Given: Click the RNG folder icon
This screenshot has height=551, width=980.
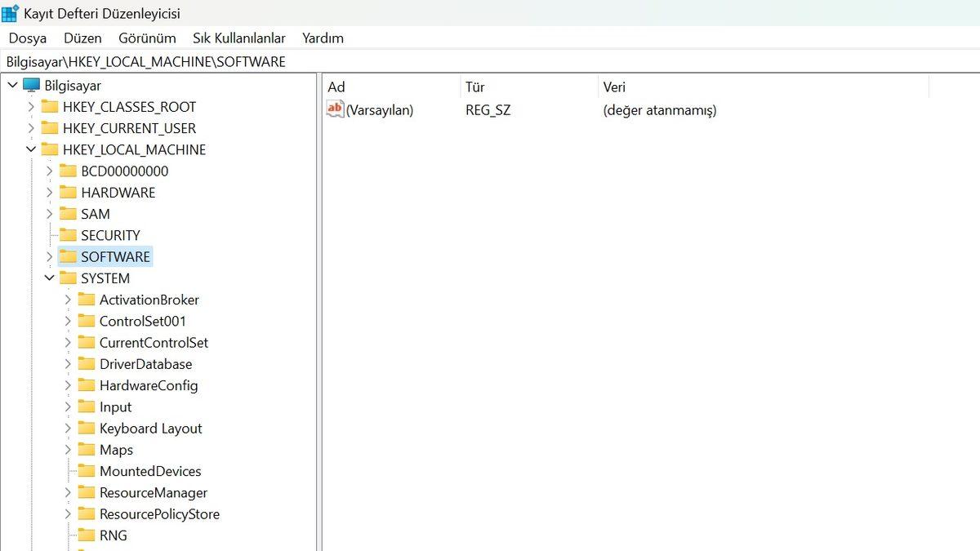Looking at the screenshot, I should pos(87,535).
